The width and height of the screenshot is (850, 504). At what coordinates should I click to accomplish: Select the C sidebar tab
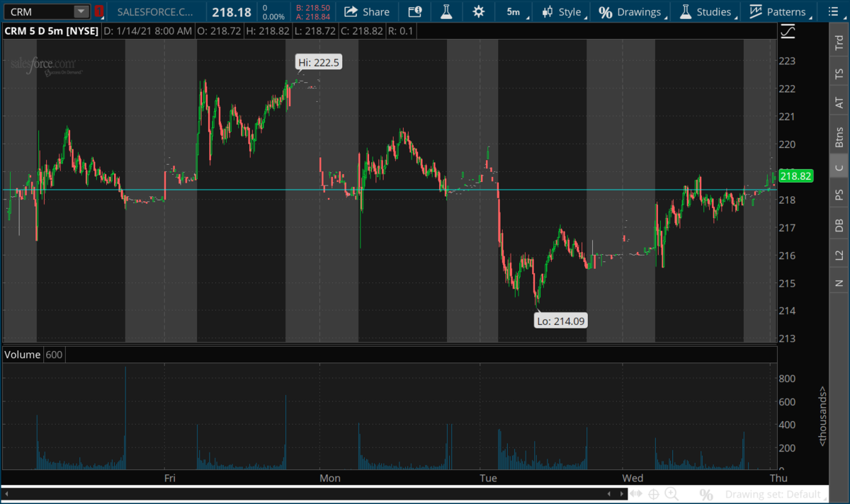point(839,167)
